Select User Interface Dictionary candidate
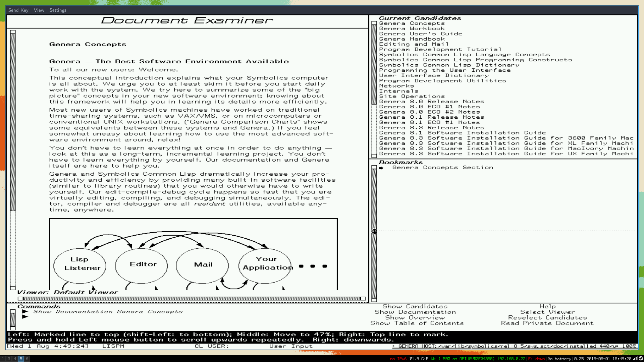 (434, 75)
